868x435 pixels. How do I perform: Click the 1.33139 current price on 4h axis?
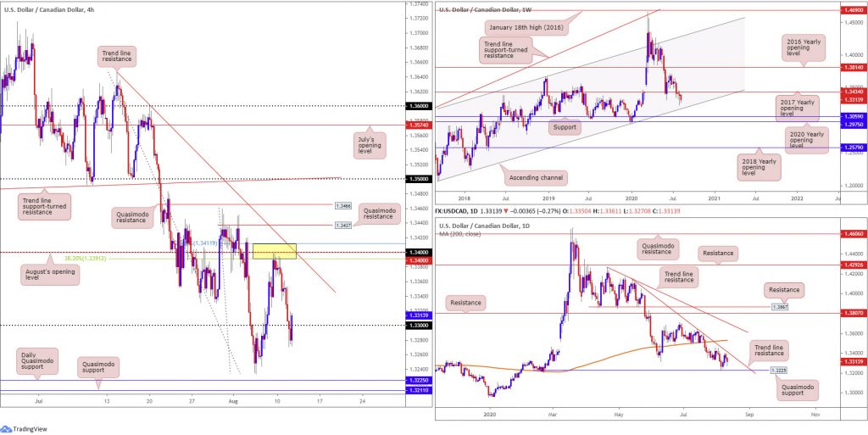point(419,315)
